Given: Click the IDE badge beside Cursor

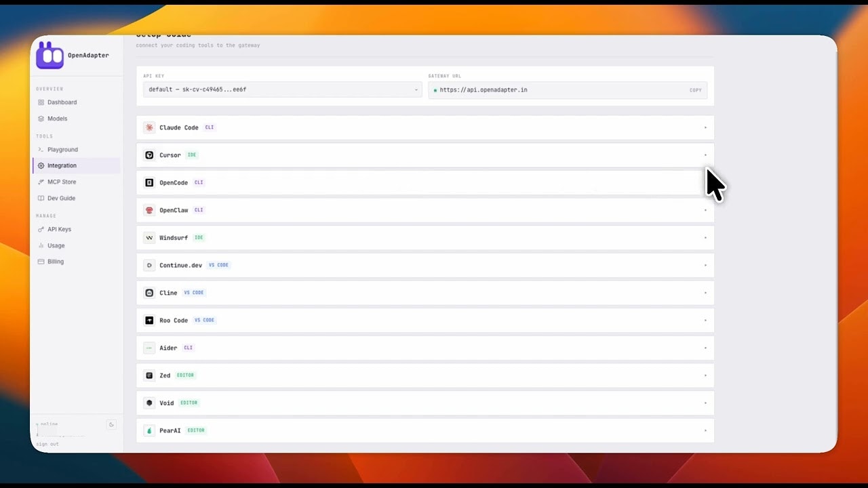Looking at the screenshot, I should (192, 155).
